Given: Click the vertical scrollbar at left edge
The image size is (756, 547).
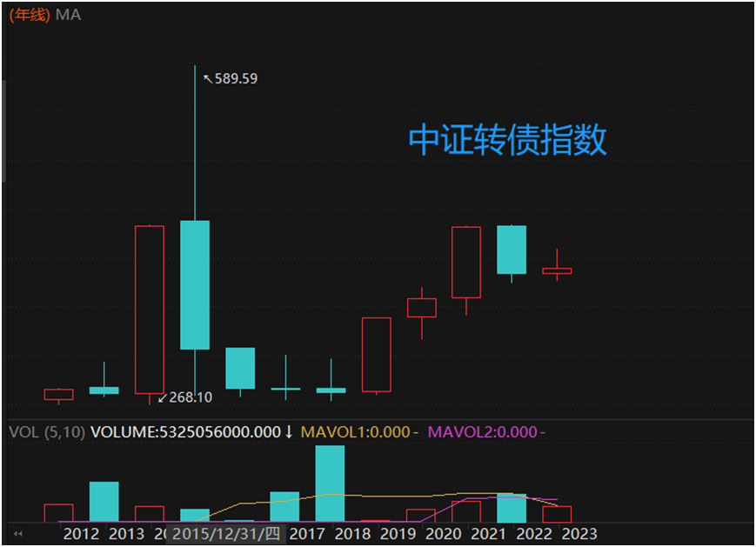Looking at the screenshot, I should coord(3,131).
